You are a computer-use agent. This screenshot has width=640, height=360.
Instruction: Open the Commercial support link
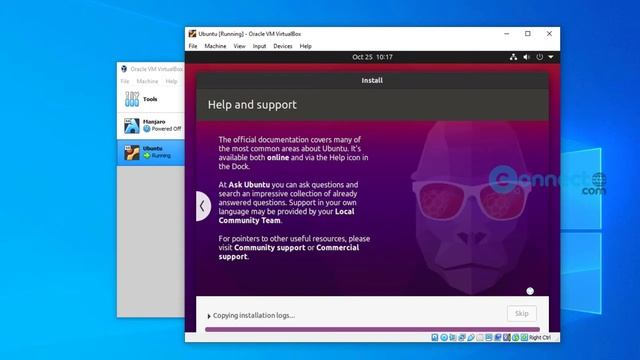tap(289, 252)
